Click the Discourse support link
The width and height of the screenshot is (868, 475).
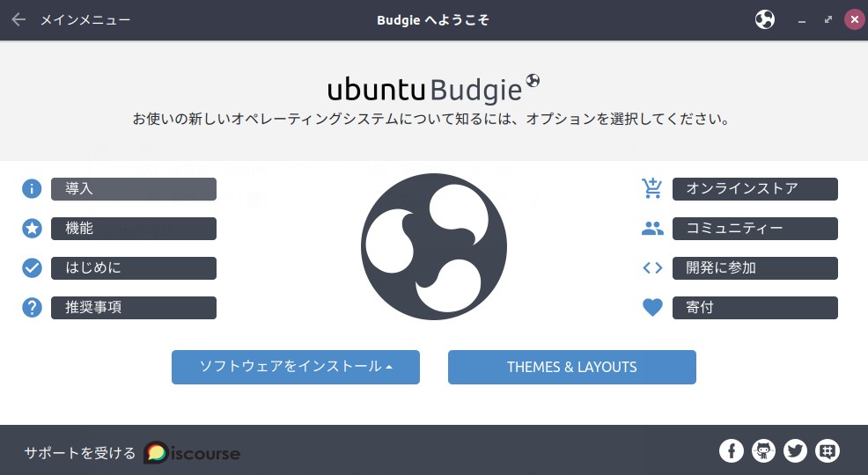tap(192, 453)
